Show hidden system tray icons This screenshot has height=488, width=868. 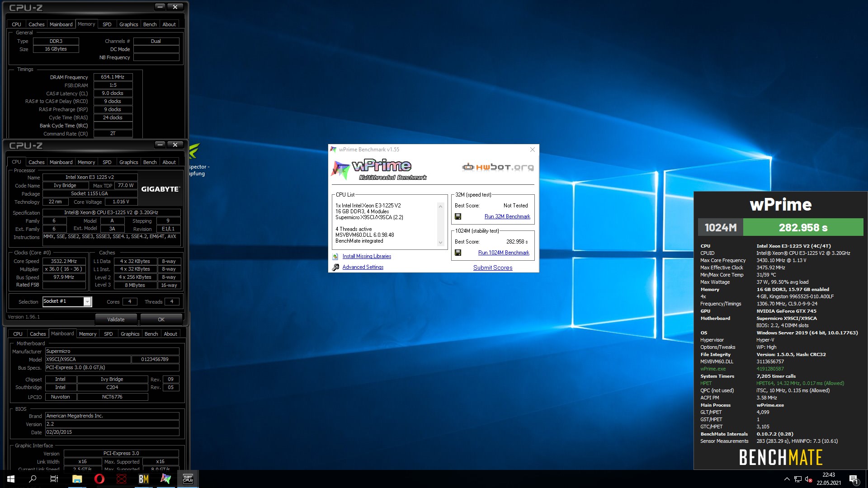(787, 479)
